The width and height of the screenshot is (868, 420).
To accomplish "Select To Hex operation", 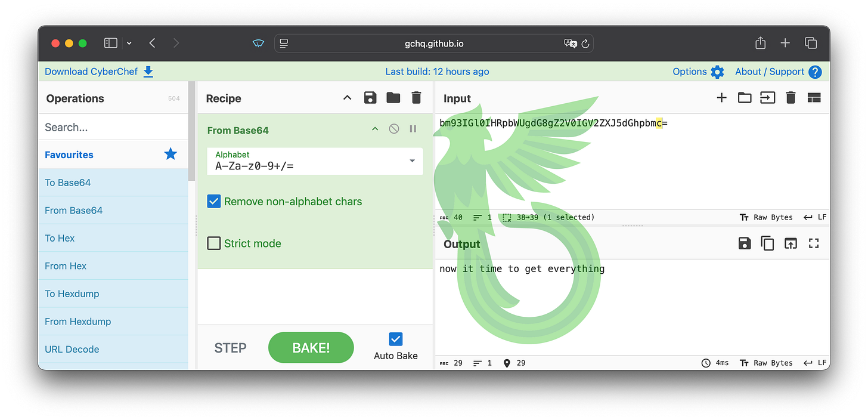I will (x=113, y=238).
